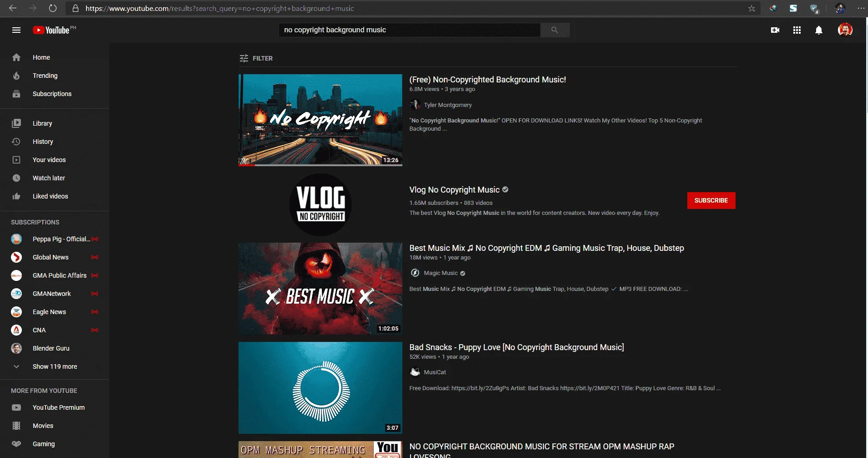Open 'NO COPYRIGHT BACKGROUND MUSIC FOR STREAM' title
868x458 pixels.
coord(542,450)
